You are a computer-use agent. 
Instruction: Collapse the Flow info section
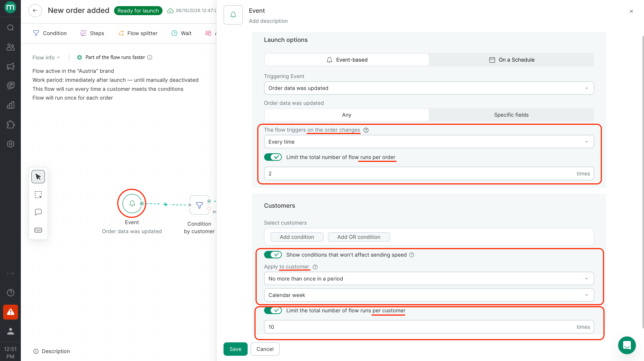pyautogui.click(x=46, y=57)
